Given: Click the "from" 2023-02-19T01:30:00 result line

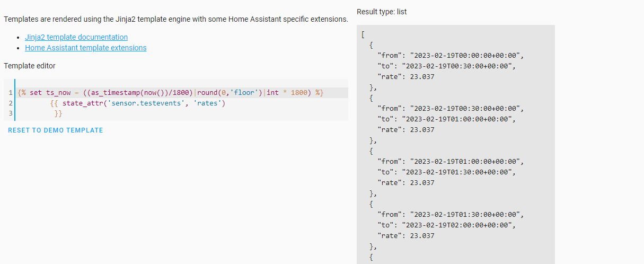Looking at the screenshot, I should coord(450,215).
